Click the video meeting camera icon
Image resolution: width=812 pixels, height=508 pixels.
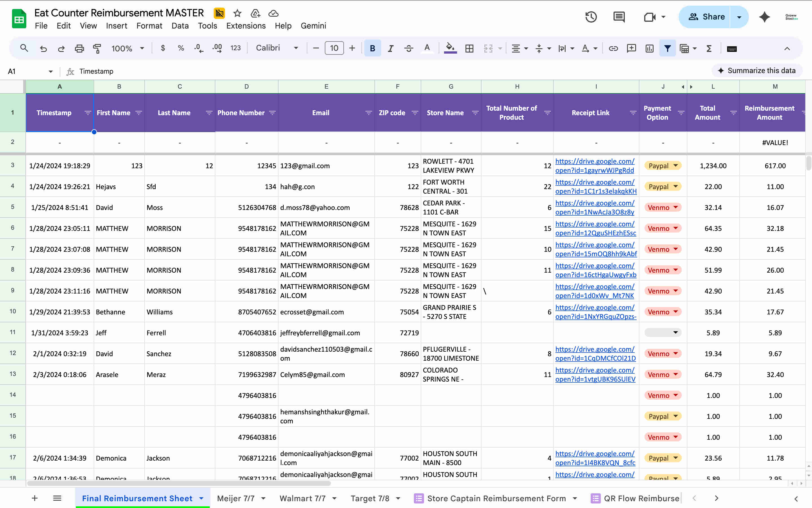tap(650, 17)
